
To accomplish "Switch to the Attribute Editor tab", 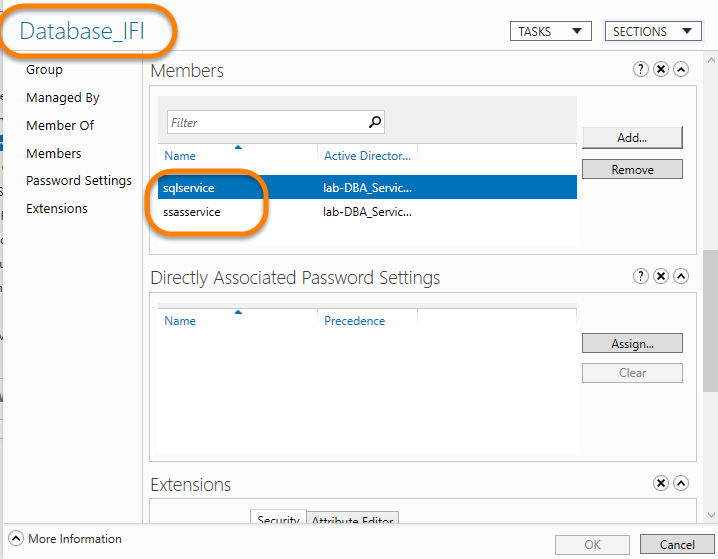I will (x=350, y=521).
